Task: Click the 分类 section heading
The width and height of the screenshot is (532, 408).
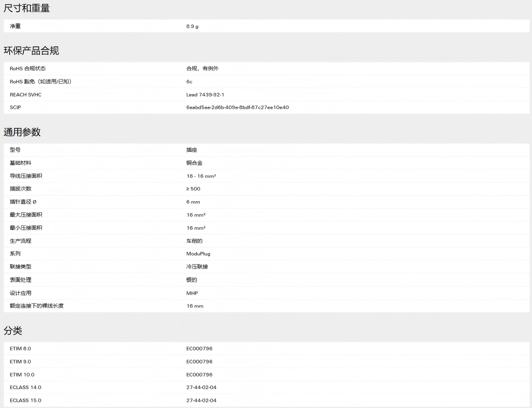Action: 13,330
